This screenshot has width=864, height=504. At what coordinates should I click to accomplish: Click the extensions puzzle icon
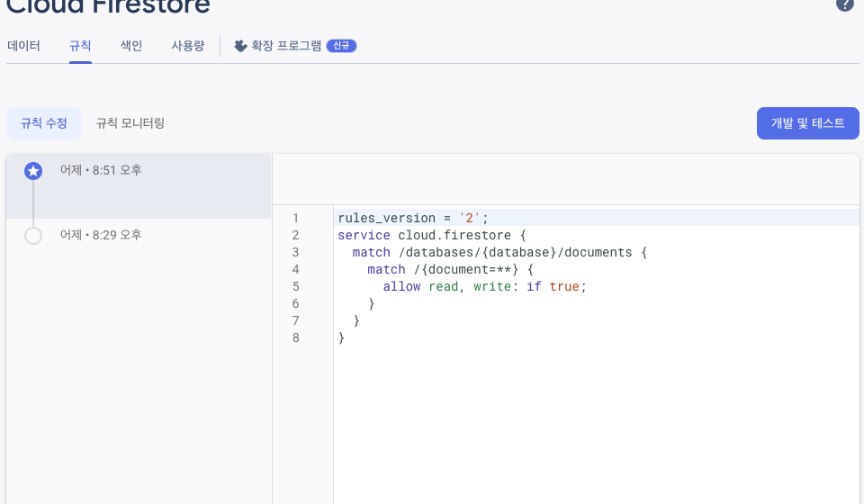(240, 46)
